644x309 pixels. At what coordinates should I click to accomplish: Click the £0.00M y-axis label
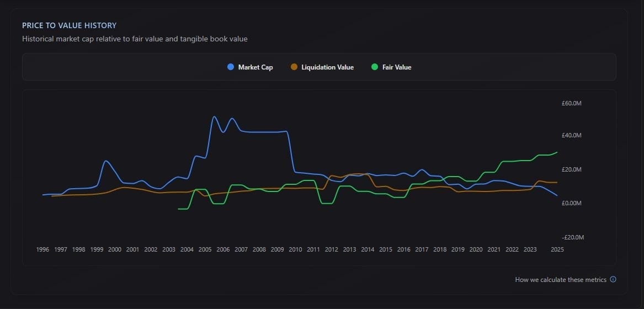point(572,204)
